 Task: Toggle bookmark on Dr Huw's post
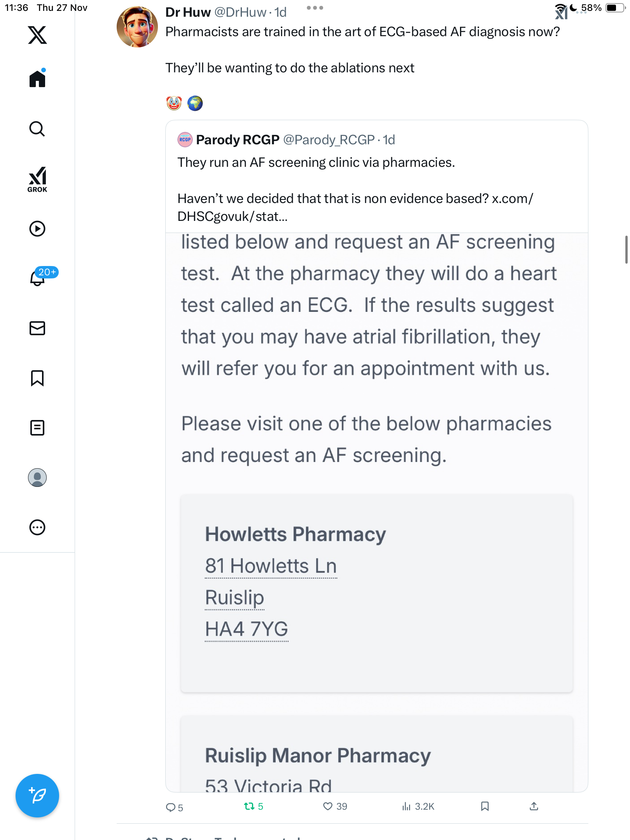(485, 807)
